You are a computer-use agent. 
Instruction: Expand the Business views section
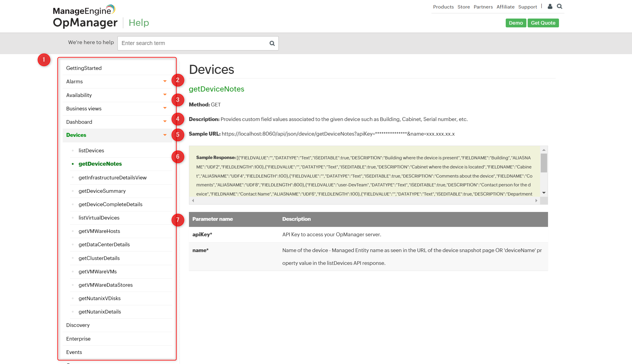coord(165,108)
